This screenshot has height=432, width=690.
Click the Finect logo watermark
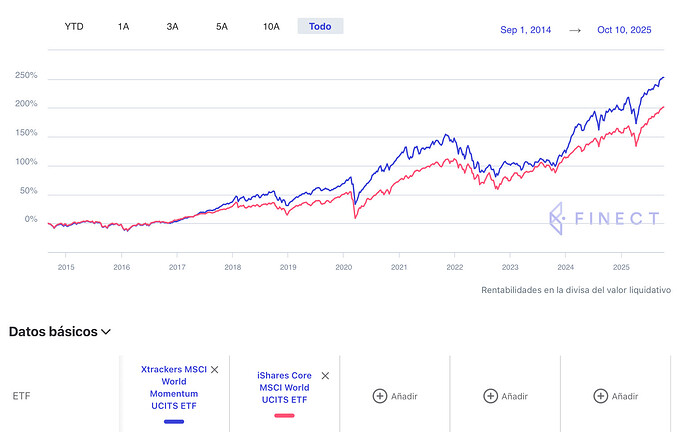click(x=604, y=219)
